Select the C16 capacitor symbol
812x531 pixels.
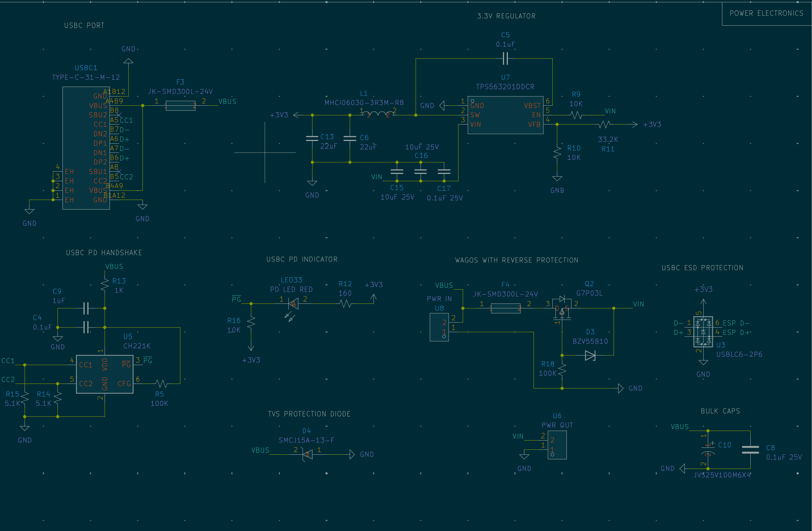point(421,171)
